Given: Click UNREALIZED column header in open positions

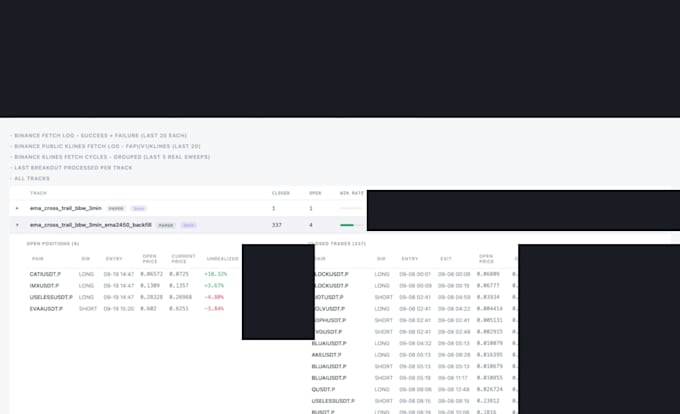Looking at the screenshot, I should click(x=222, y=259).
